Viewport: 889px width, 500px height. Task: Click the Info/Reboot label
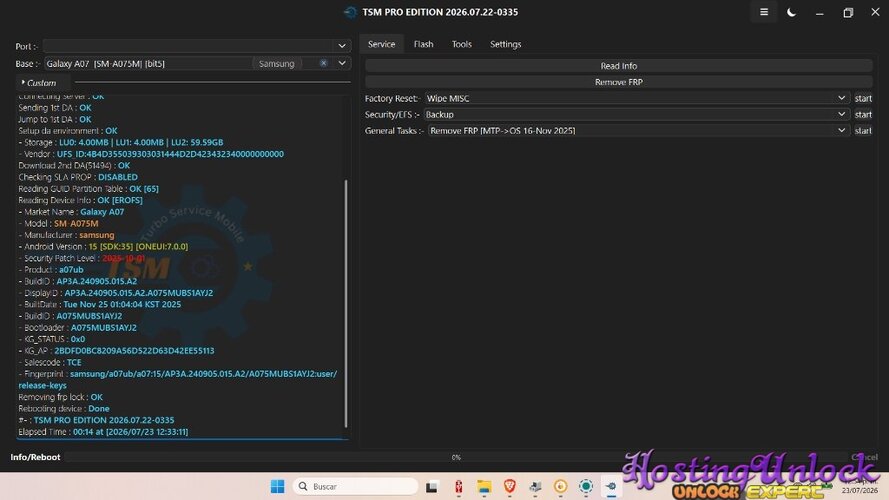[x=35, y=457]
